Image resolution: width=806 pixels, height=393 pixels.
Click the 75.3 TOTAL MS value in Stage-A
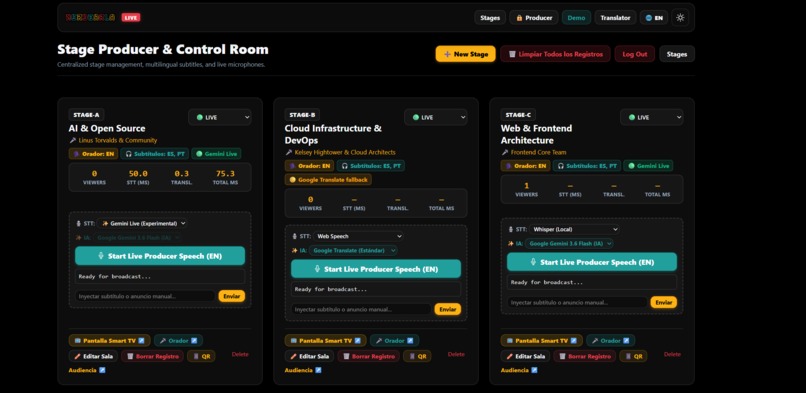(x=225, y=174)
